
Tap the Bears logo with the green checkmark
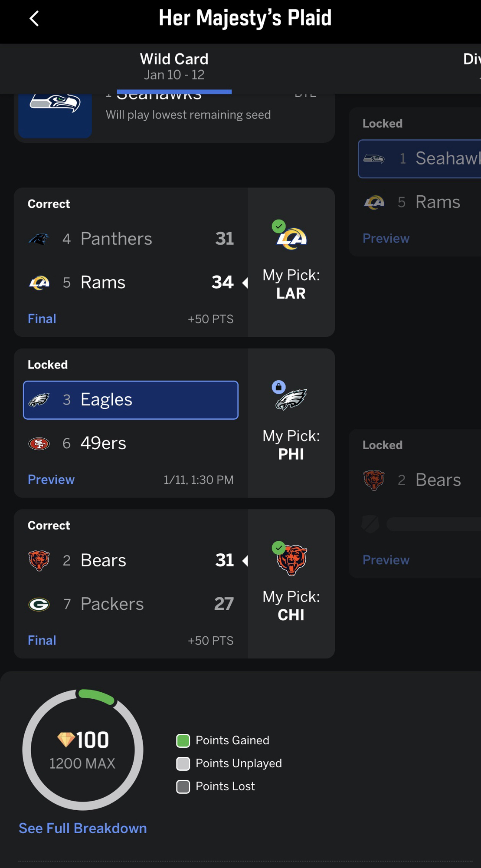coord(291,560)
